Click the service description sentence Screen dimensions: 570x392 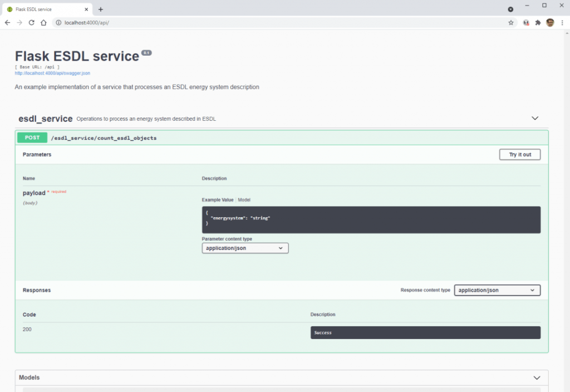coord(137,87)
